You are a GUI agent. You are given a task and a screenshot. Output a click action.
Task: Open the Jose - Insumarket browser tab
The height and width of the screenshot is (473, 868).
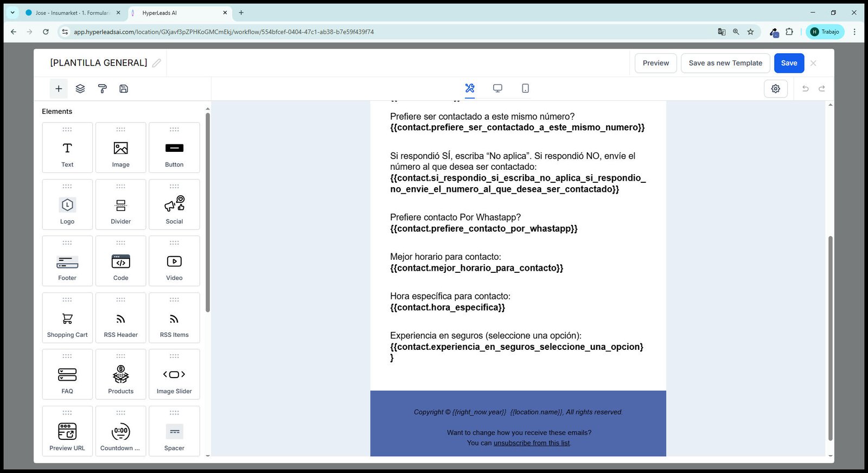pyautogui.click(x=73, y=12)
